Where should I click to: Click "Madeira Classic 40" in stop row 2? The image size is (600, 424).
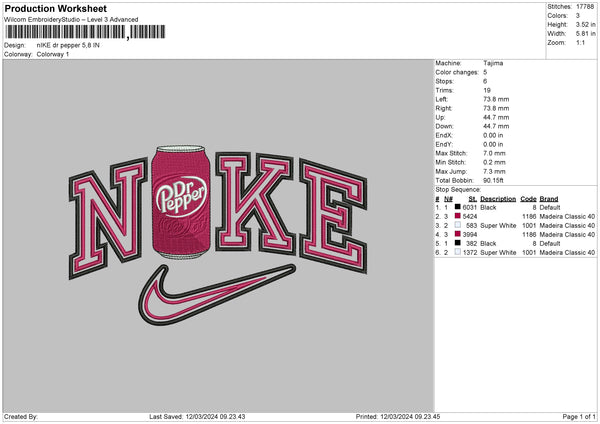click(567, 217)
